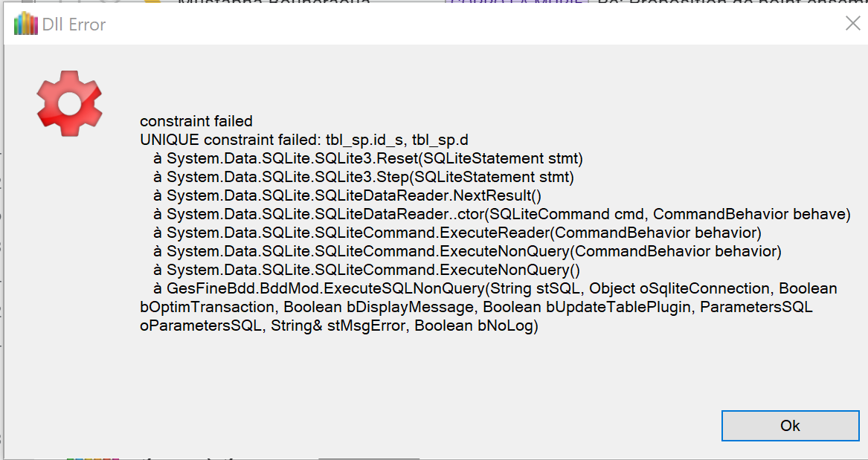This screenshot has width=868, height=460.
Task: Click the "constraint failed" message line
Action: click(x=196, y=121)
